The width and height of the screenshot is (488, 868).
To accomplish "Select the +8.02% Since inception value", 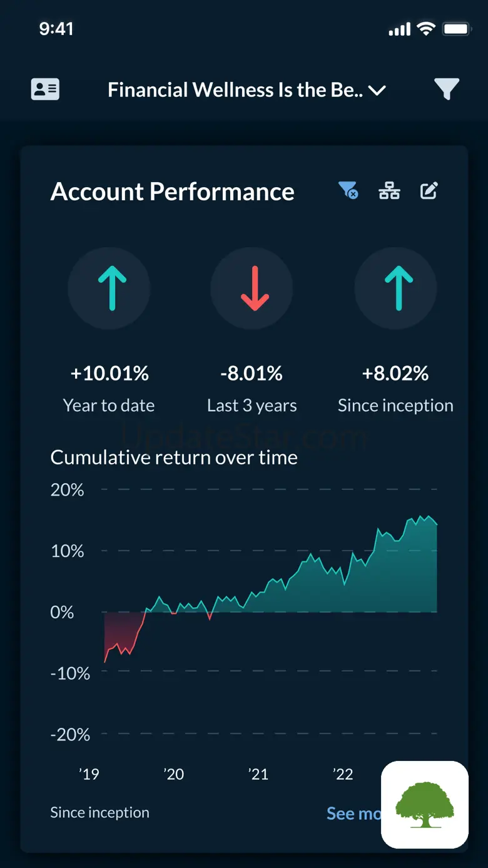I will [395, 374].
